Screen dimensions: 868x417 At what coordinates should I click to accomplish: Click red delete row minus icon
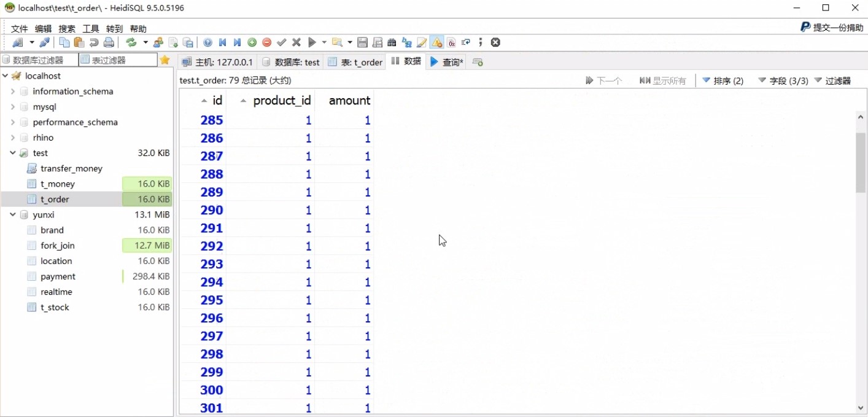(267, 42)
